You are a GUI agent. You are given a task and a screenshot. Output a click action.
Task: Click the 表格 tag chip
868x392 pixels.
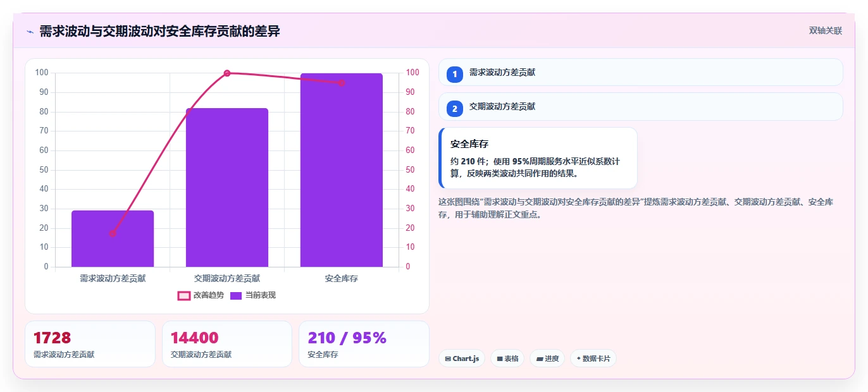click(x=507, y=358)
